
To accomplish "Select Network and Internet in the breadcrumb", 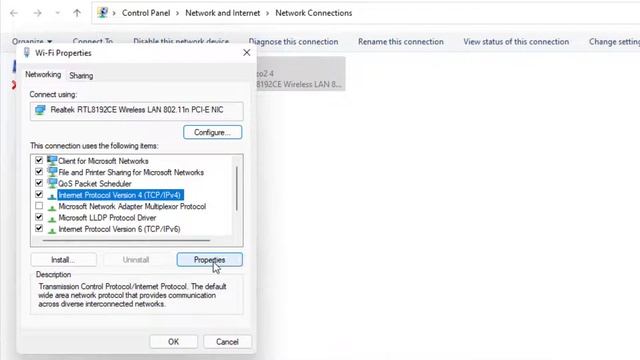I will (x=222, y=13).
